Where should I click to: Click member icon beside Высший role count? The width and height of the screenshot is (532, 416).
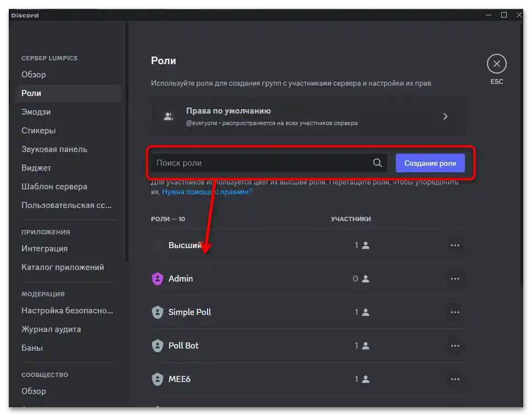point(365,245)
